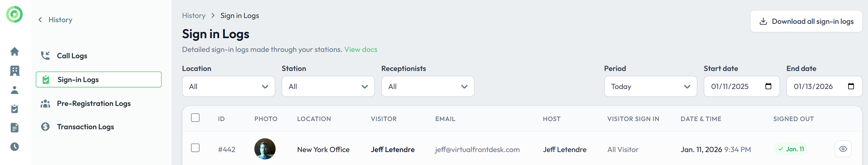Open the Period dropdown set to Today

[x=650, y=86]
